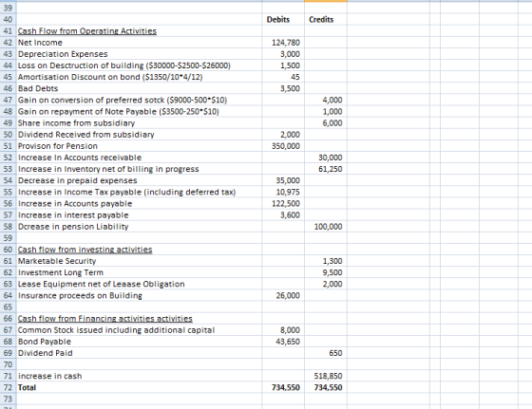Click the 8,000 debit value
The width and height of the screenshot is (532, 409).
pos(290,330)
